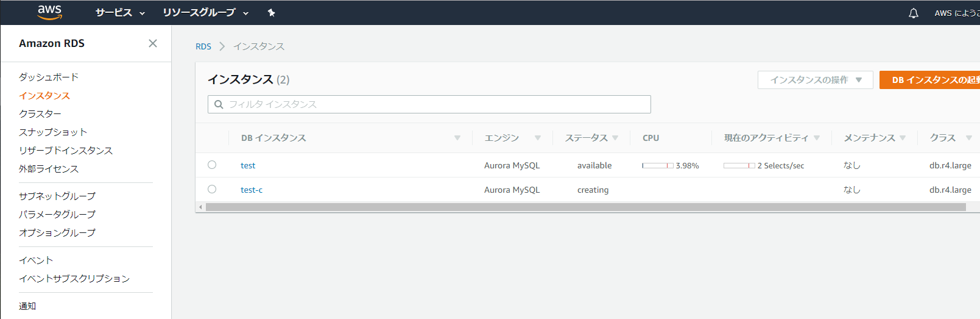The width and height of the screenshot is (980, 319).
Task: Click なし maintenance value in test row
Action: [x=852, y=165]
